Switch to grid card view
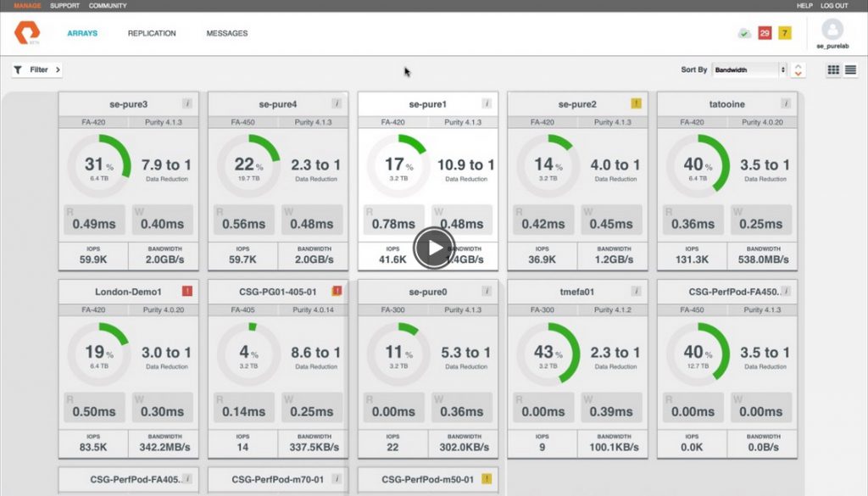 (833, 70)
